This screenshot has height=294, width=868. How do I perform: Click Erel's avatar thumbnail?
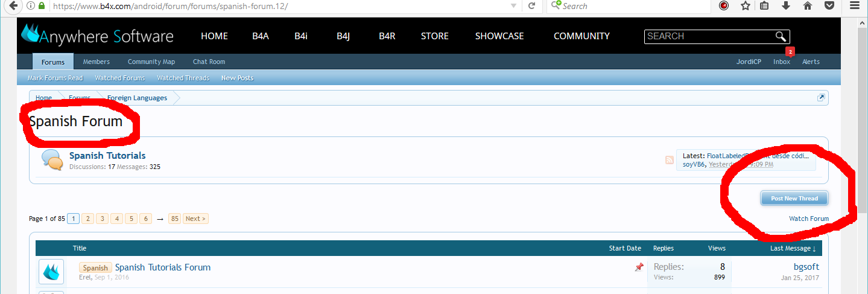51,272
